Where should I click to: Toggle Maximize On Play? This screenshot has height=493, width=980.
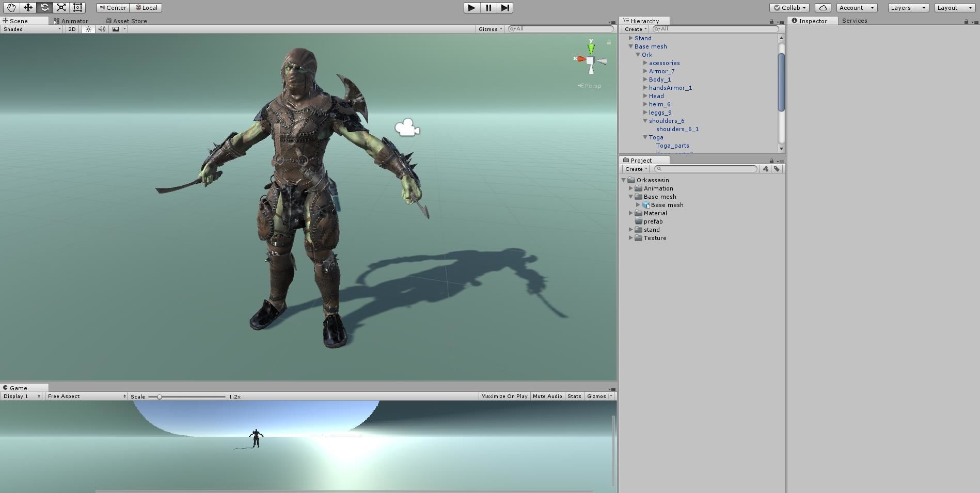504,396
